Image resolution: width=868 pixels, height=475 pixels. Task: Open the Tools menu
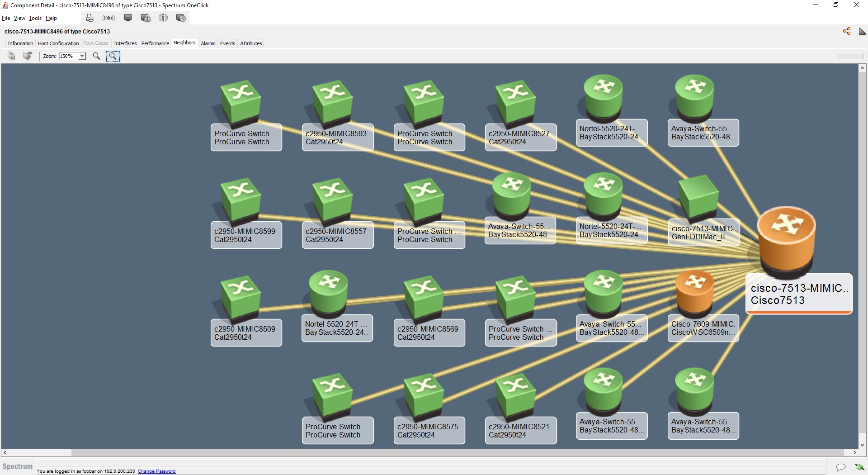(35, 18)
